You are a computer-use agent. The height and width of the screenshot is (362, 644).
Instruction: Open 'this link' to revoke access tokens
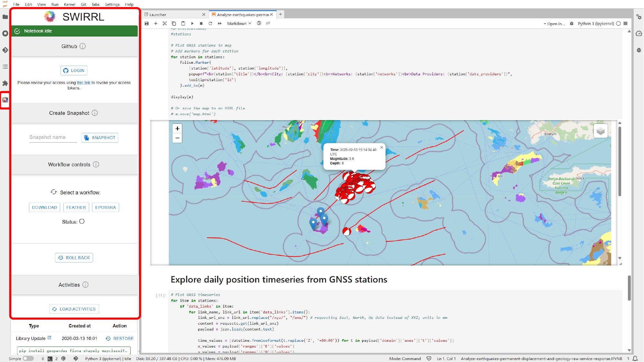point(83,82)
